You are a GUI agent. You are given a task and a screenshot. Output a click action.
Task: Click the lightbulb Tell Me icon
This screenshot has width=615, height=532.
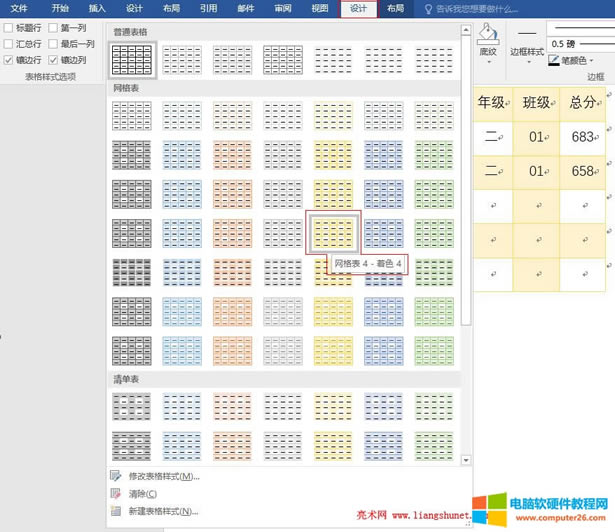[x=428, y=9]
